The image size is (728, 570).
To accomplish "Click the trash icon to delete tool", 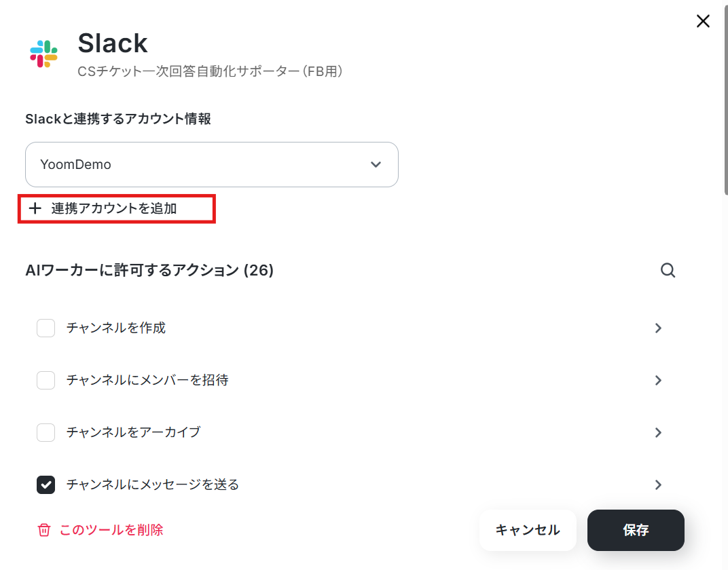I will coord(44,530).
